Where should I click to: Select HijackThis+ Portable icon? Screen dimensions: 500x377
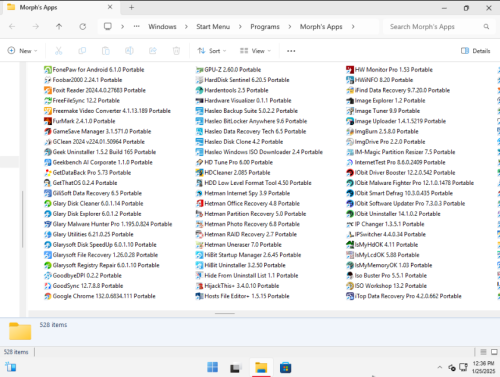click(x=200, y=286)
